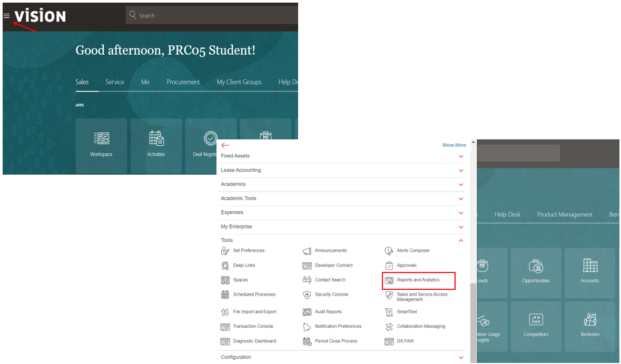Click the red back arrow in navigator

point(225,145)
